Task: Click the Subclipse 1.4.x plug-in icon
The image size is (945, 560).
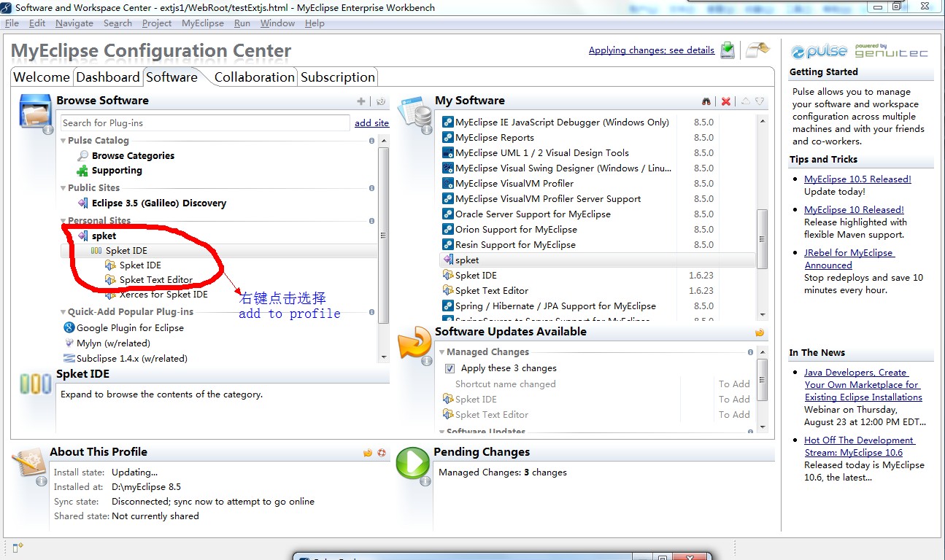Action: [69, 358]
